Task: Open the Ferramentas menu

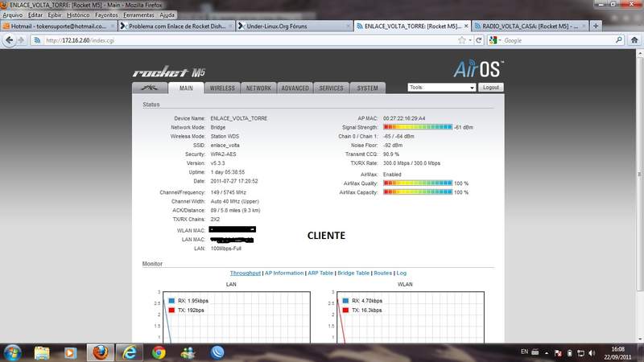Action: [138, 14]
